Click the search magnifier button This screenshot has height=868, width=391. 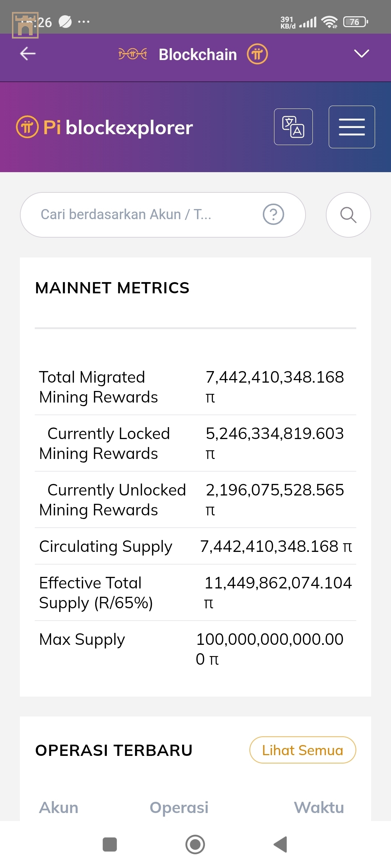pyautogui.click(x=348, y=215)
